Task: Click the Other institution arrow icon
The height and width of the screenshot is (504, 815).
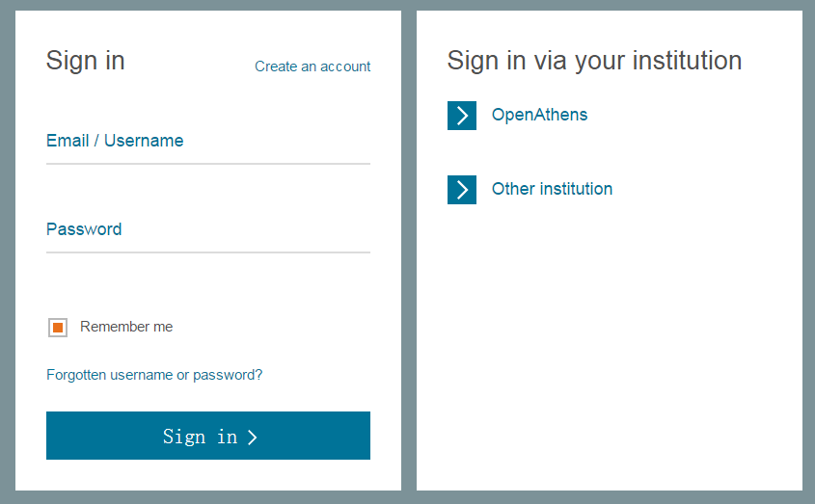Action: [x=462, y=190]
